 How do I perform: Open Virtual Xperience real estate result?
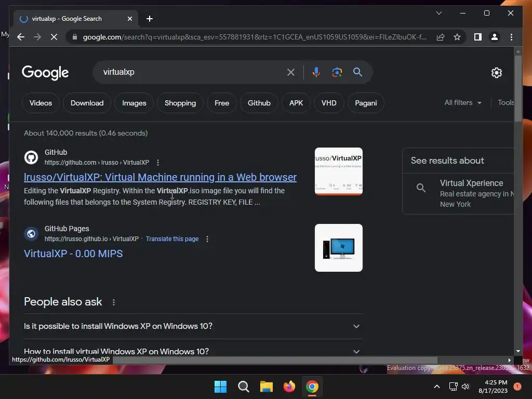458,193
